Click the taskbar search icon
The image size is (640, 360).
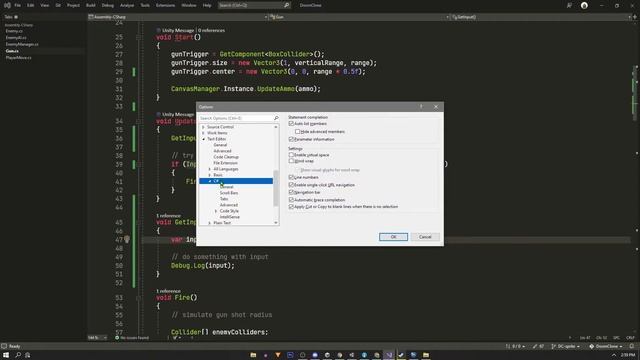coord(18,355)
